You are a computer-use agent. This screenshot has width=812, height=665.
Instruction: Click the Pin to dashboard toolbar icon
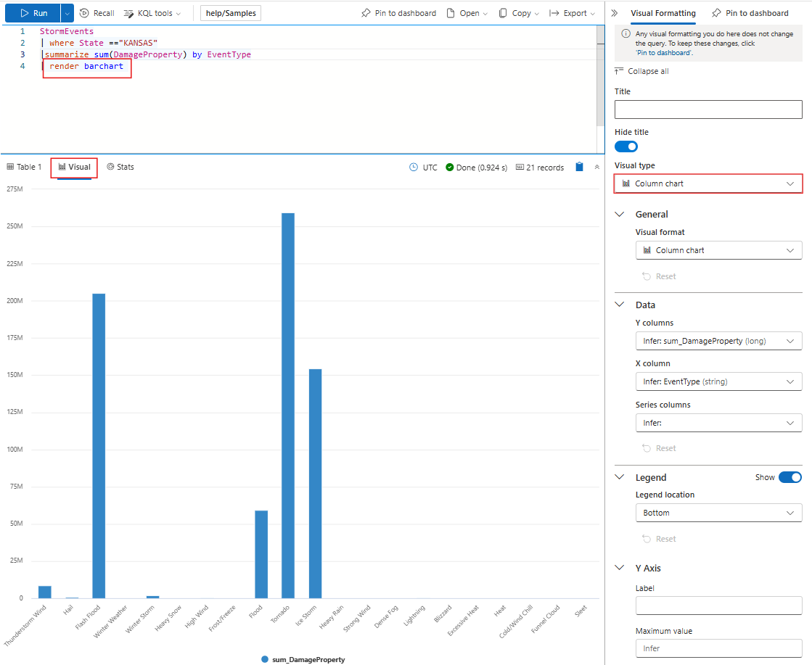point(366,13)
